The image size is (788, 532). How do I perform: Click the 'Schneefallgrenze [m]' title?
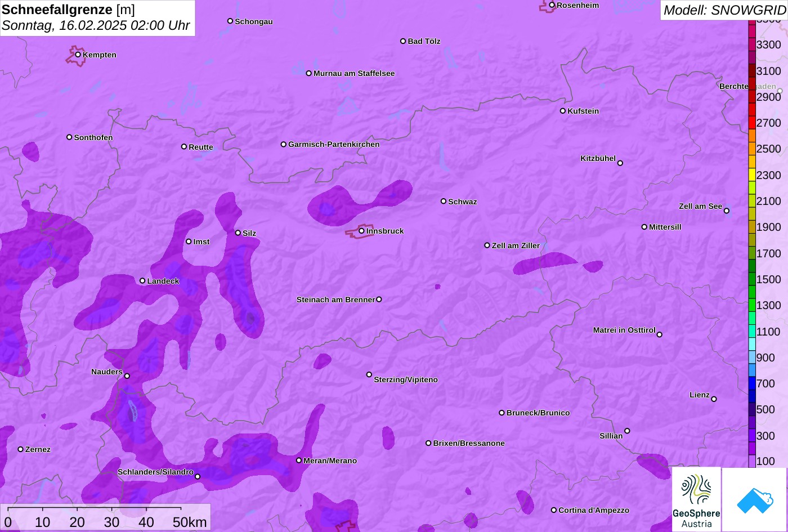click(68, 10)
